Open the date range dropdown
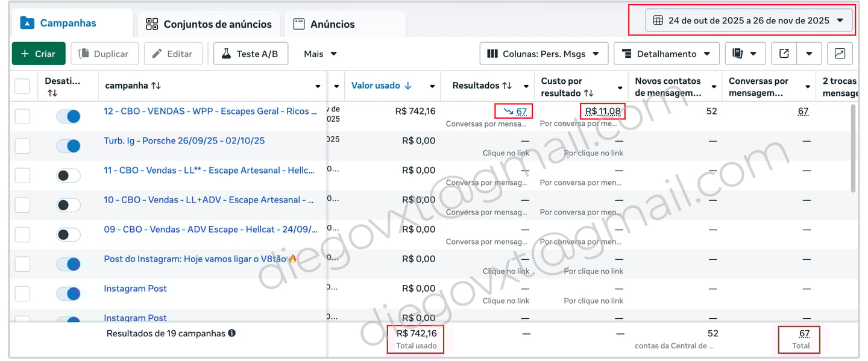Image resolution: width=868 pixels, height=361 pixels. [x=749, y=20]
